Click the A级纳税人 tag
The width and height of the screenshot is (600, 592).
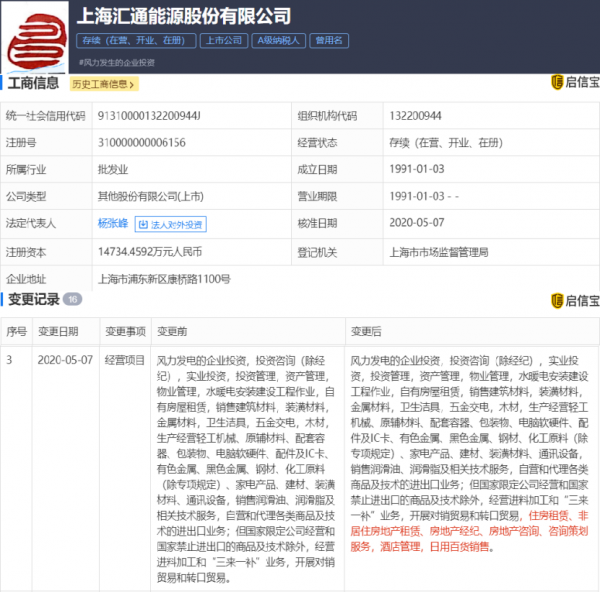pyautogui.click(x=278, y=41)
